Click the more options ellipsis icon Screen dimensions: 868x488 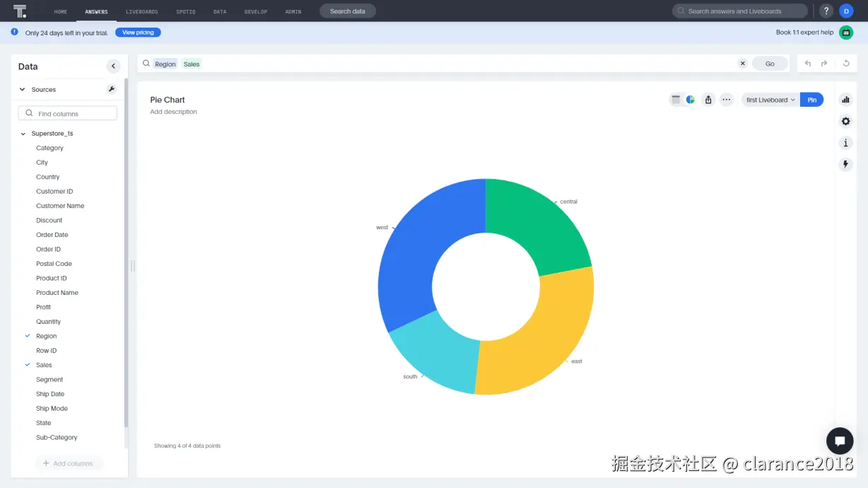(726, 99)
